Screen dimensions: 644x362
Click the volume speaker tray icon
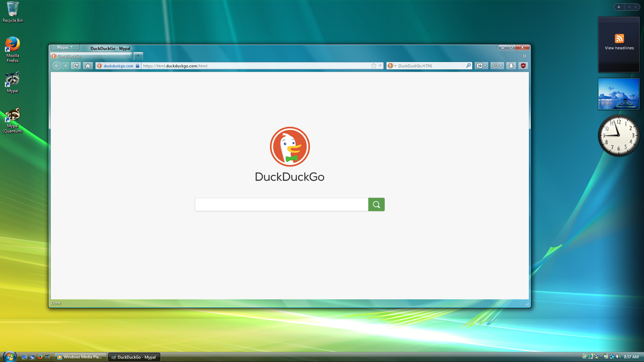[618, 356]
